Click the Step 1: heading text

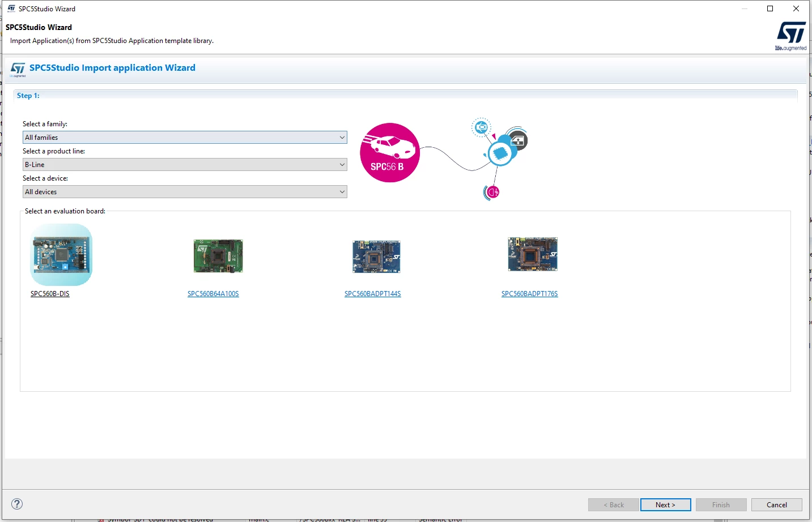pos(28,96)
